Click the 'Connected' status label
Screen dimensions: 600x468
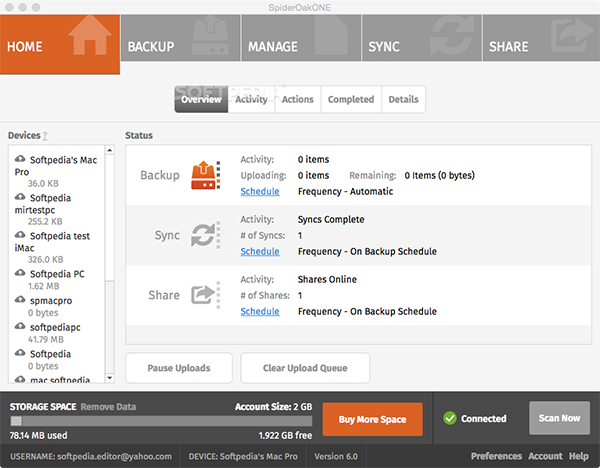pos(483,419)
